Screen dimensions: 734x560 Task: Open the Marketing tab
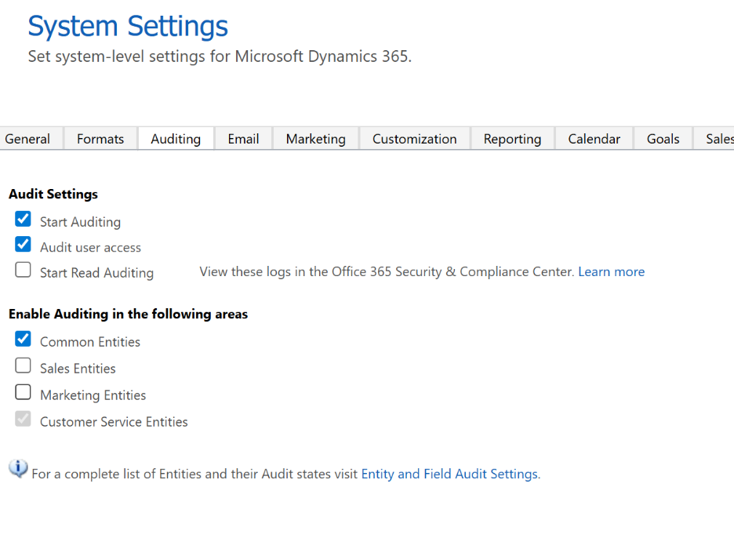(315, 139)
